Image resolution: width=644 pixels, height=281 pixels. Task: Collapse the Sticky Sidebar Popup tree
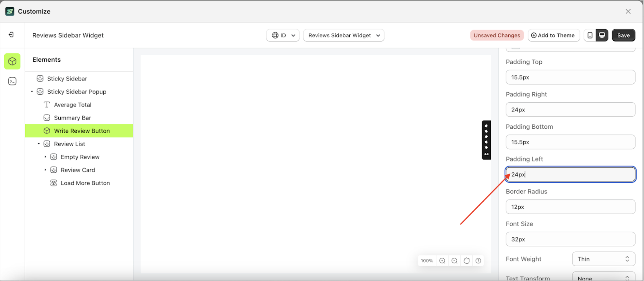(x=32, y=92)
